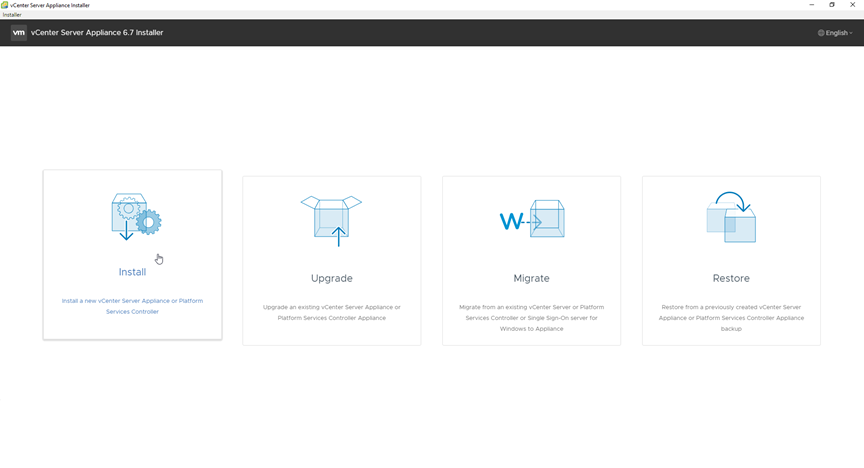Click the app icon in title bar
The width and height of the screenshot is (864, 468).
click(x=4, y=5)
